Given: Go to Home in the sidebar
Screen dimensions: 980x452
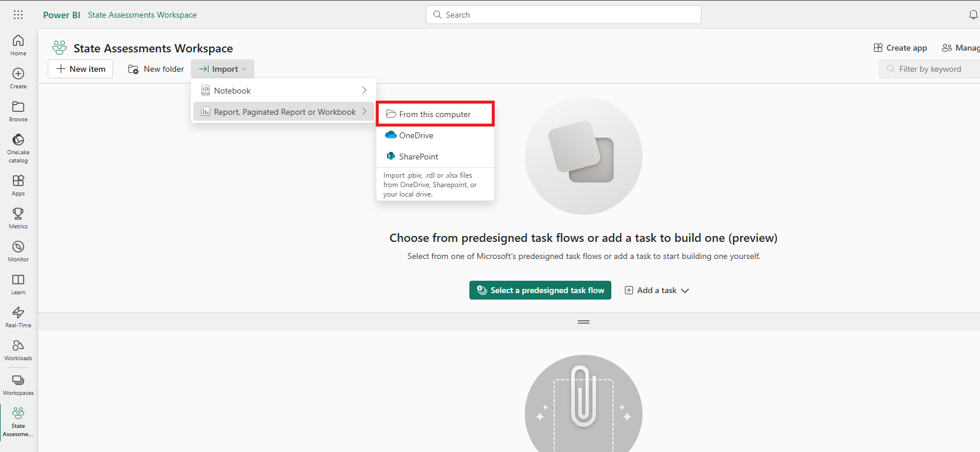Looking at the screenshot, I should tap(18, 45).
